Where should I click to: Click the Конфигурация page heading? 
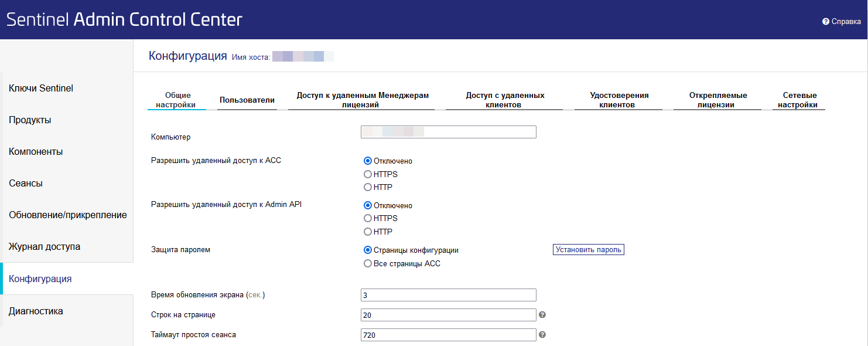pyautogui.click(x=187, y=56)
